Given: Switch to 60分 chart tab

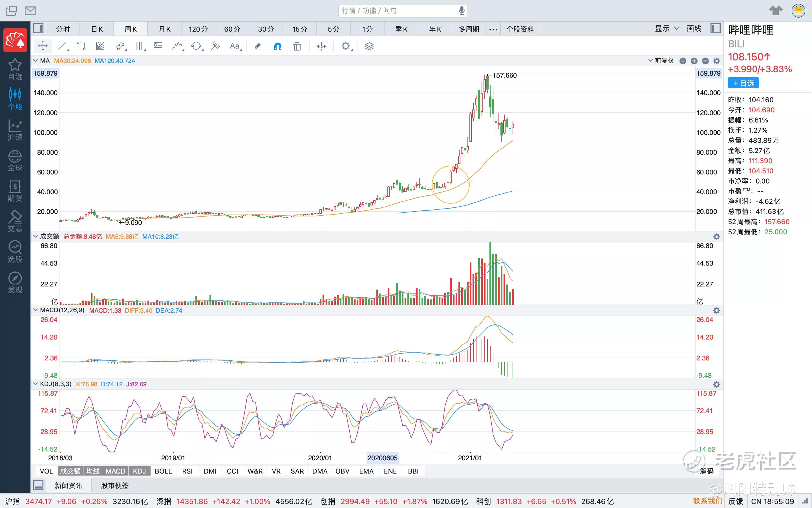Looking at the screenshot, I should 232,29.
